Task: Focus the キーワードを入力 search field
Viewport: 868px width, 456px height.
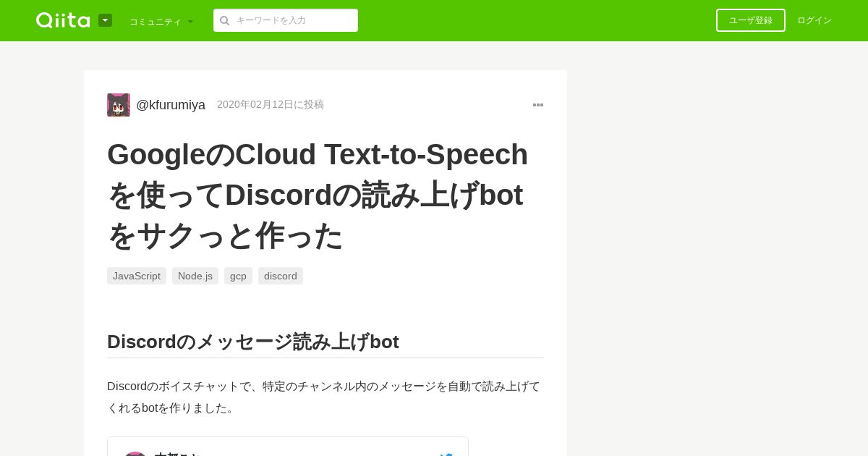Action: 286,20
